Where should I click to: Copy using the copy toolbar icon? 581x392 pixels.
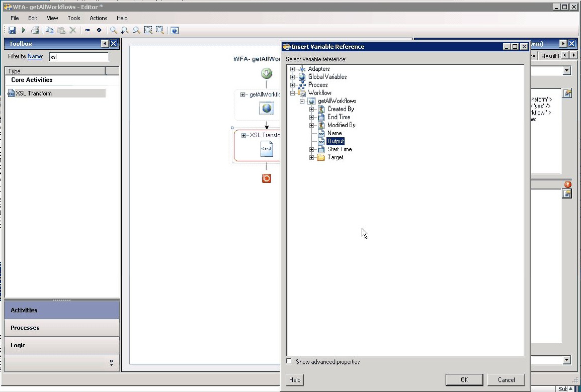pyautogui.click(x=49, y=30)
